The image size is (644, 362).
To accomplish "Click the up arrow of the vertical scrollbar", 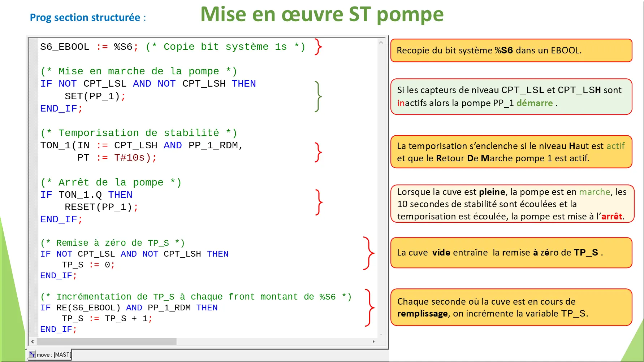I will pos(380,42).
